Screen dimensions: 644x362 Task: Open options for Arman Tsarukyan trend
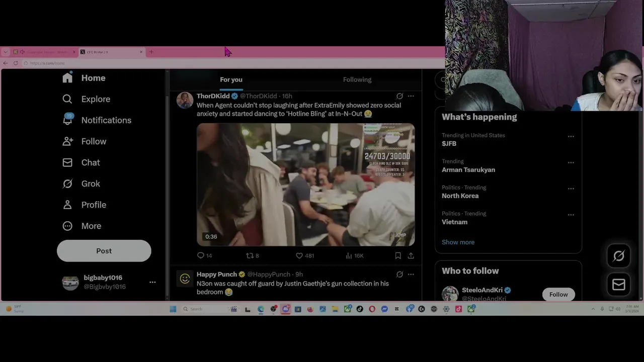tap(571, 162)
